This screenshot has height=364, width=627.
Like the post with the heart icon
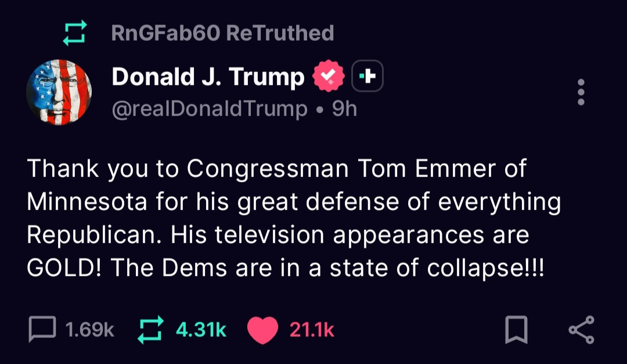tap(263, 330)
